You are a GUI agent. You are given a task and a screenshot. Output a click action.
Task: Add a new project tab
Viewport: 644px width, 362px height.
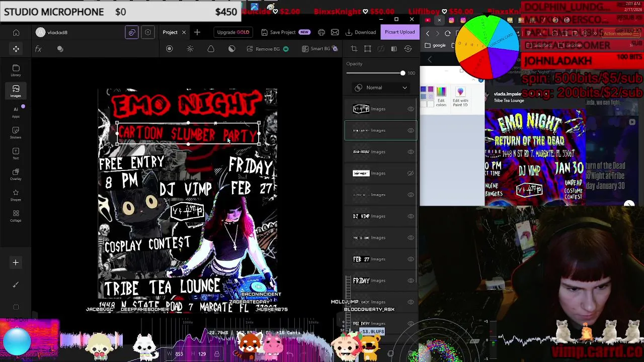(197, 32)
